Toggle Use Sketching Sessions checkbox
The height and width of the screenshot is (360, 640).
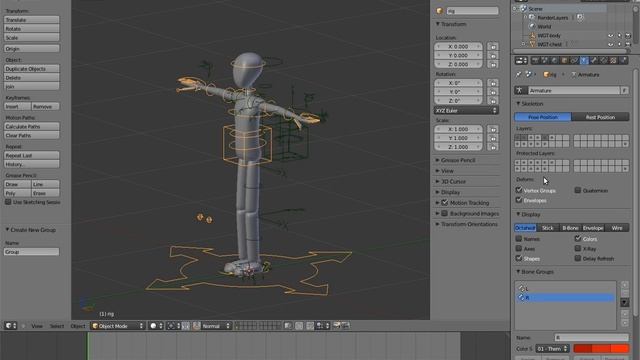click(8, 202)
